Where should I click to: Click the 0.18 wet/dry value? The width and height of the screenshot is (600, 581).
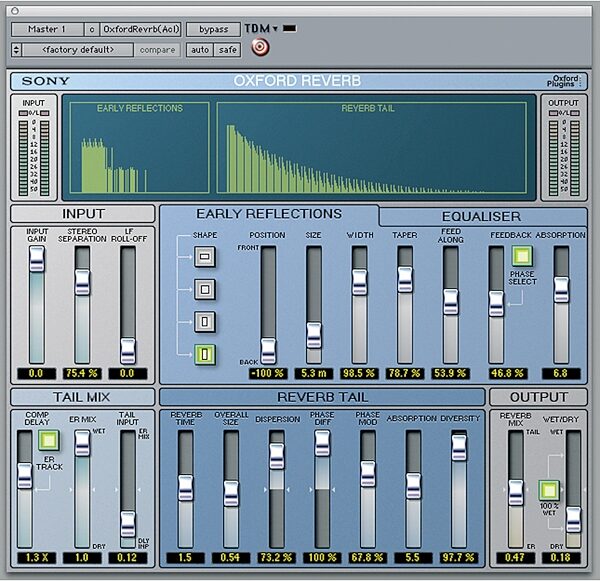pos(561,557)
